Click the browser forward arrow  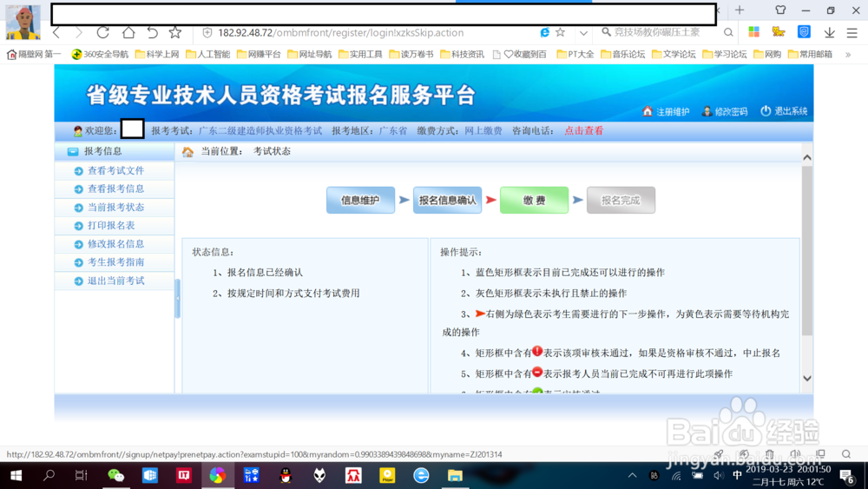(x=79, y=33)
